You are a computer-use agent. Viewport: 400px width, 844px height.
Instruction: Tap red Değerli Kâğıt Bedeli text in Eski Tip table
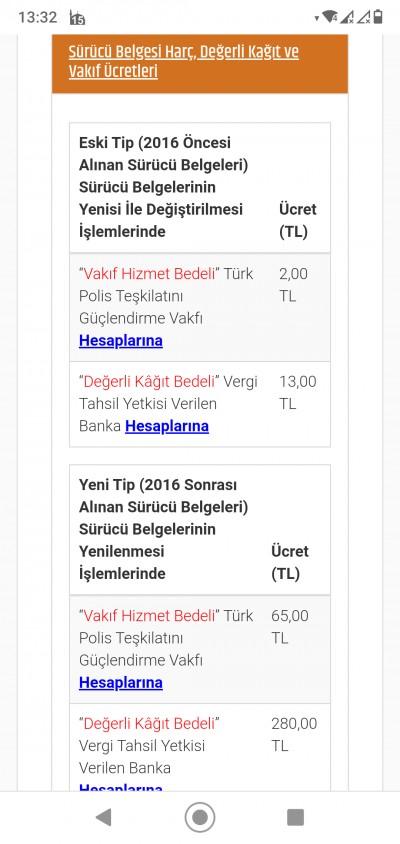tap(150, 382)
